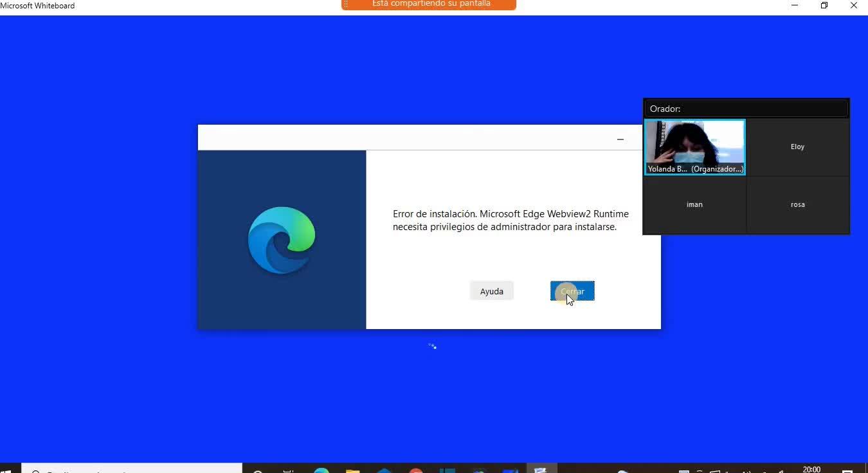Viewport: 868px width, 473px height.
Task: Restore down the Microsoft Whiteboard window
Action: (824, 6)
